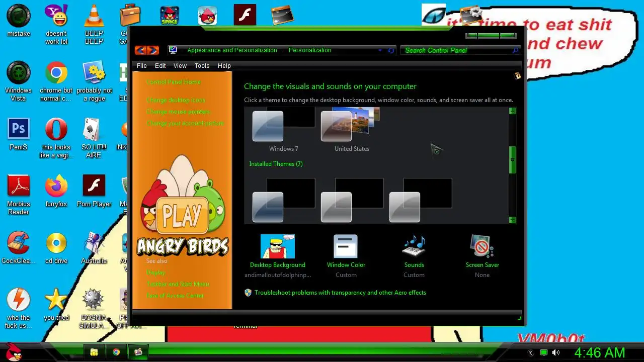Select the Opera desktop icon
Viewport: 644px width, 362px height.
pos(56,138)
